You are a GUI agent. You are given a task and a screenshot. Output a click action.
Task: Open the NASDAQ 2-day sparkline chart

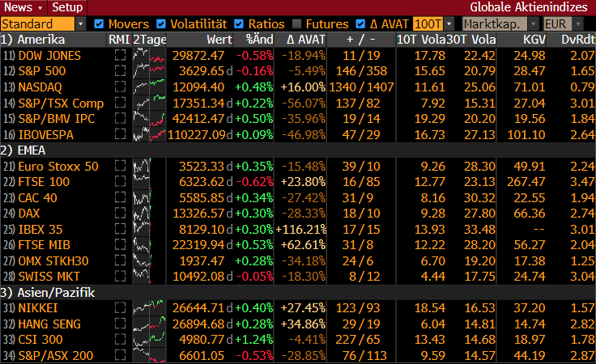click(149, 87)
